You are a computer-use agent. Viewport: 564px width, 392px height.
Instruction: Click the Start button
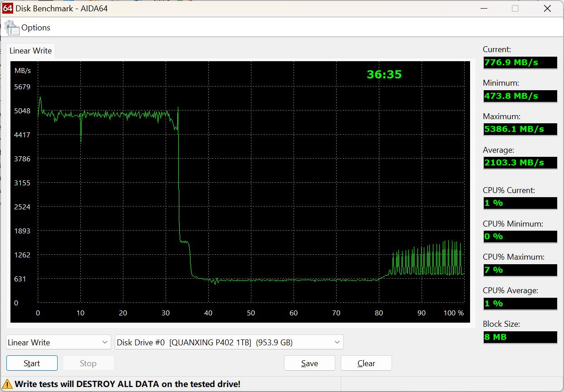32,363
